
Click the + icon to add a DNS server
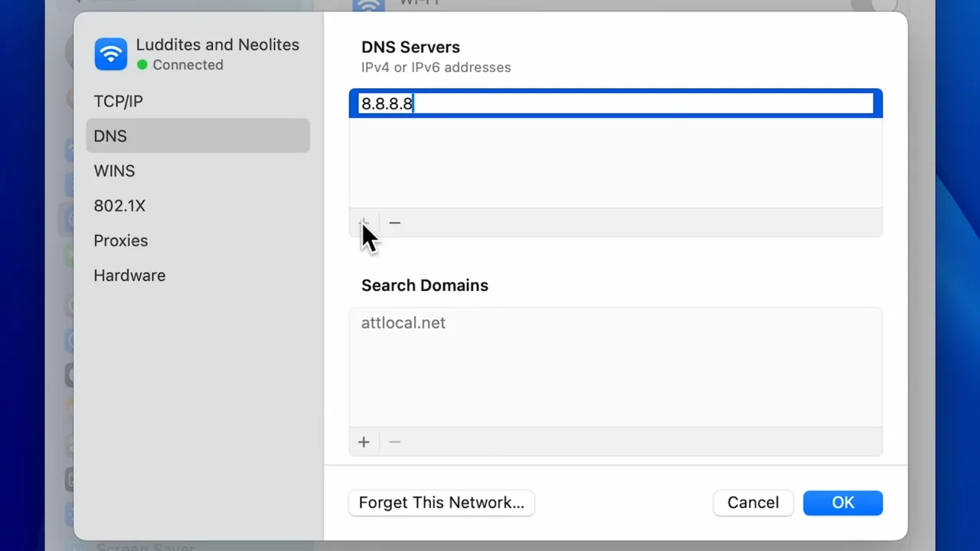364,223
